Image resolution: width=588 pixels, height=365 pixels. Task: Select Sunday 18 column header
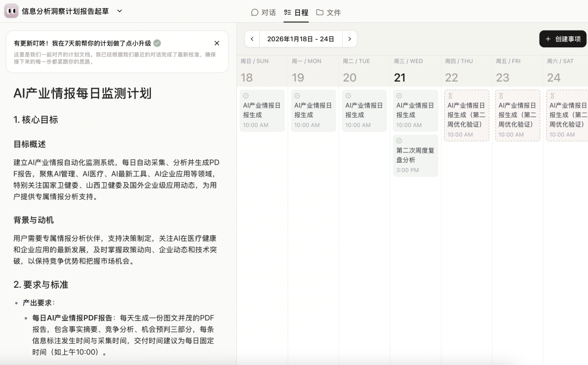[x=262, y=71]
